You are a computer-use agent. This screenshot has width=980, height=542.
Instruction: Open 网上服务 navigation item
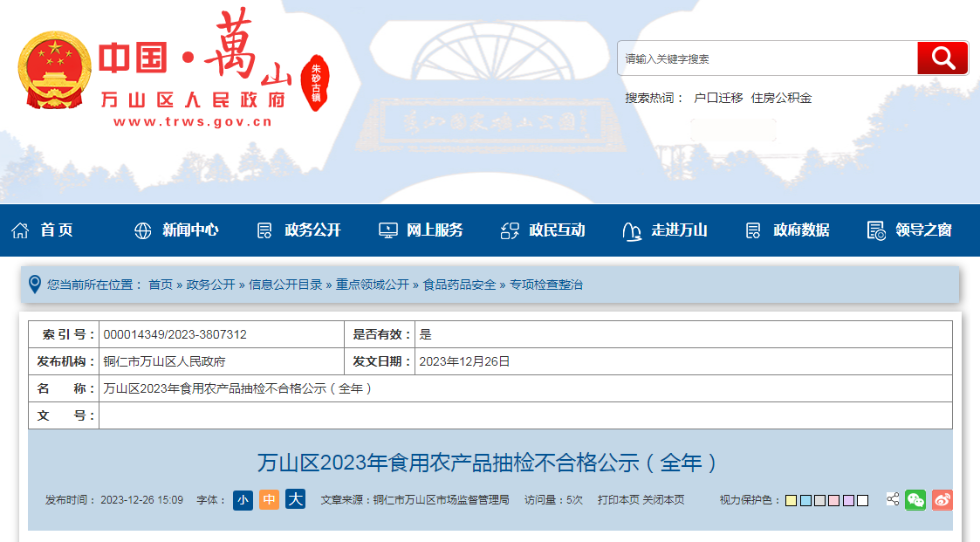pyautogui.click(x=421, y=230)
